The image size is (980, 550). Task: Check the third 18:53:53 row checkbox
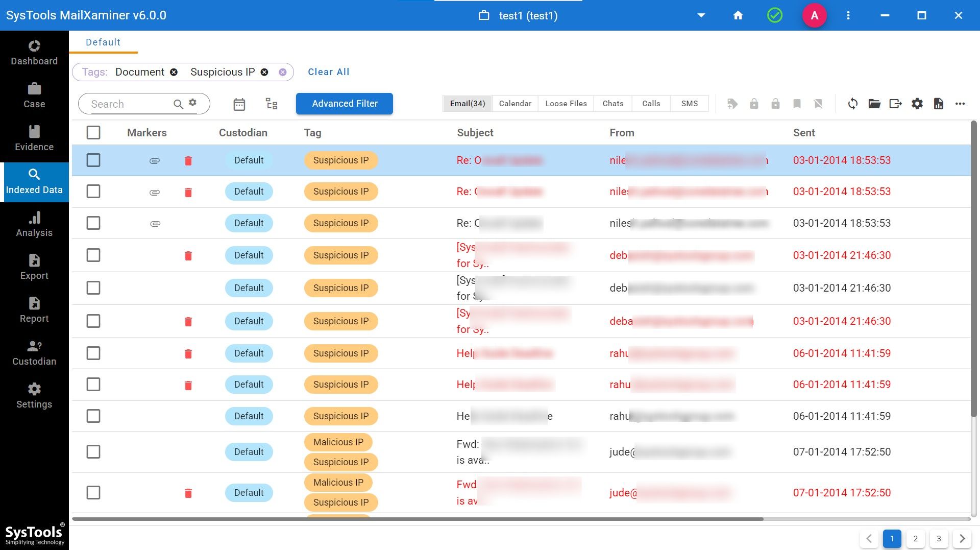tap(93, 223)
